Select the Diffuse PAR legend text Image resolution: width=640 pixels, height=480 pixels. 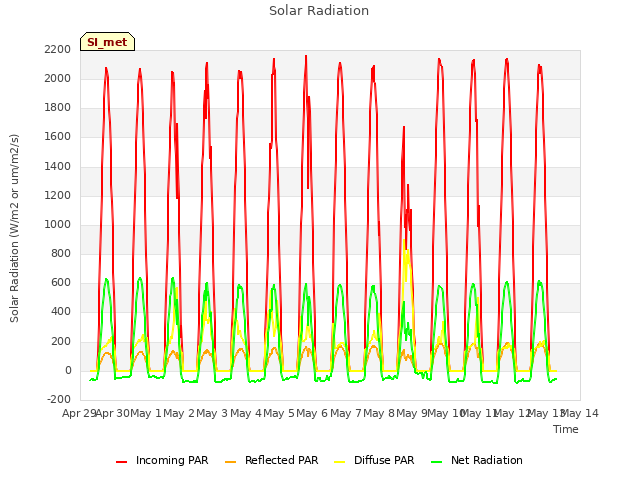coord(384,460)
